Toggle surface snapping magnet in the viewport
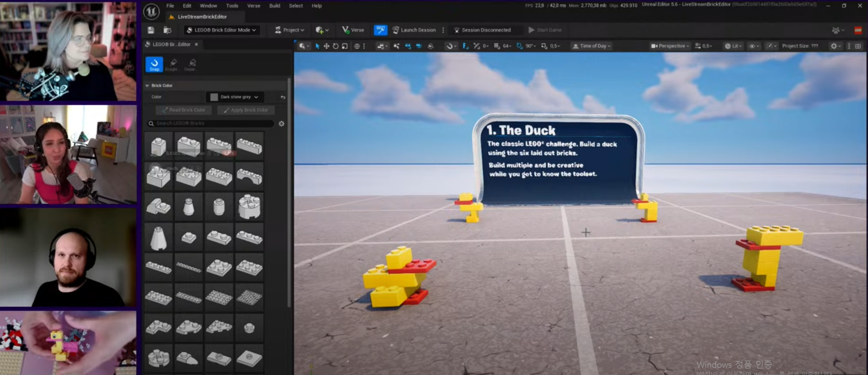 [x=451, y=46]
